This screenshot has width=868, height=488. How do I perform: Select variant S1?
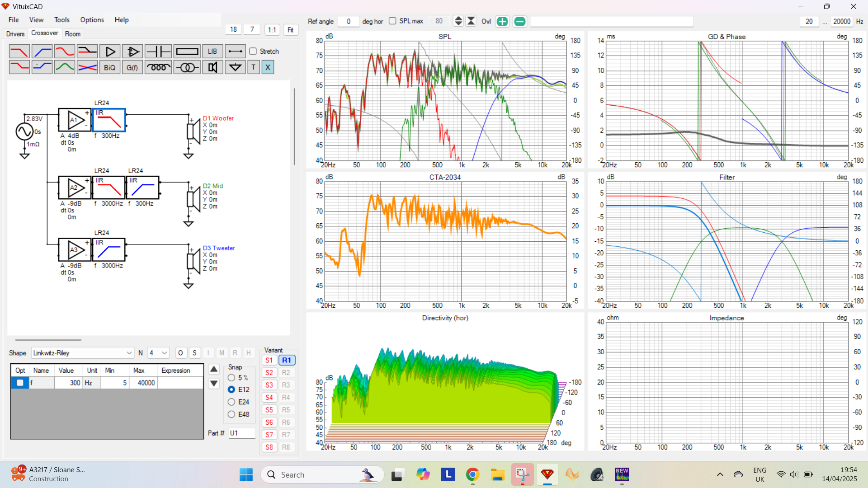click(x=269, y=360)
